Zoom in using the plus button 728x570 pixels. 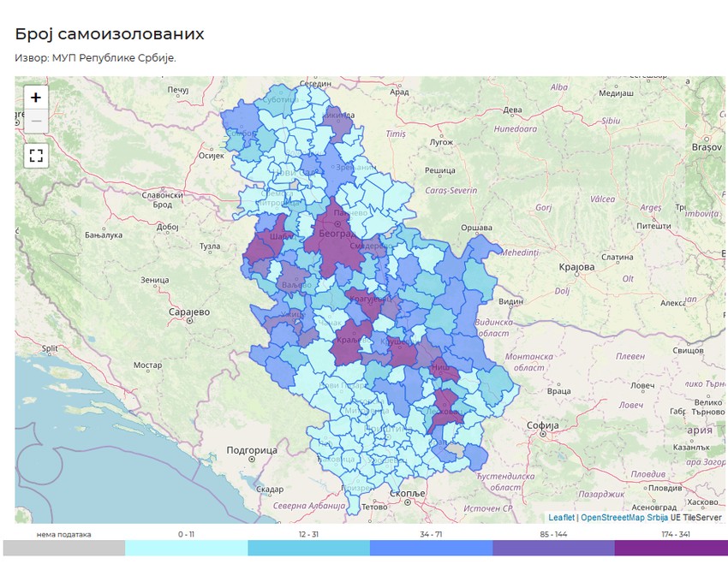(x=34, y=98)
